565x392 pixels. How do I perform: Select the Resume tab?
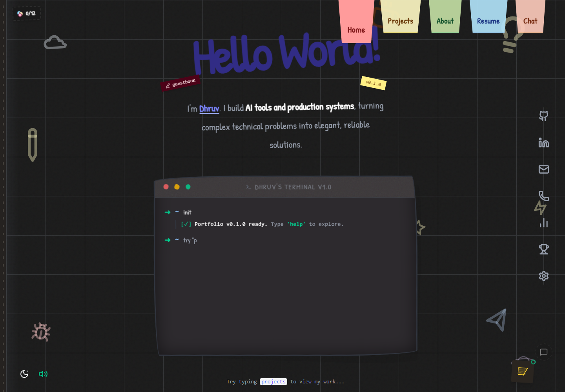coord(488,21)
